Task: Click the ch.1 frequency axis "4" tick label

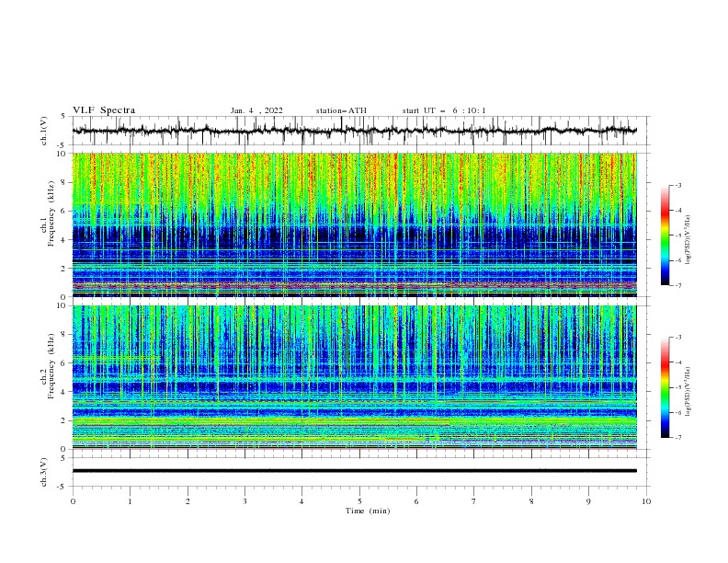Action: tap(65, 240)
